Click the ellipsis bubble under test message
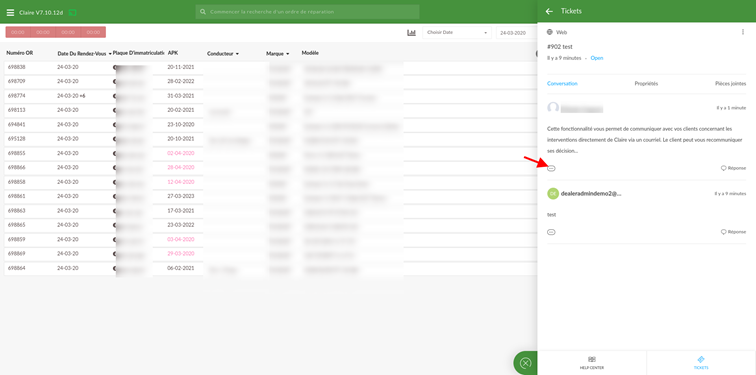The image size is (756, 375). pyautogui.click(x=552, y=232)
